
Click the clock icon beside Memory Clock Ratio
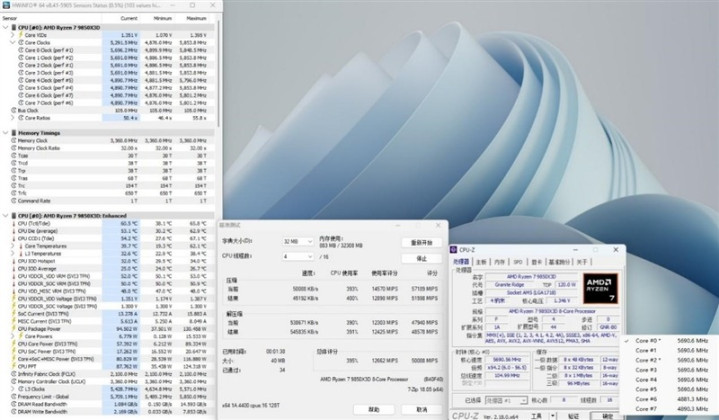click(x=14, y=148)
